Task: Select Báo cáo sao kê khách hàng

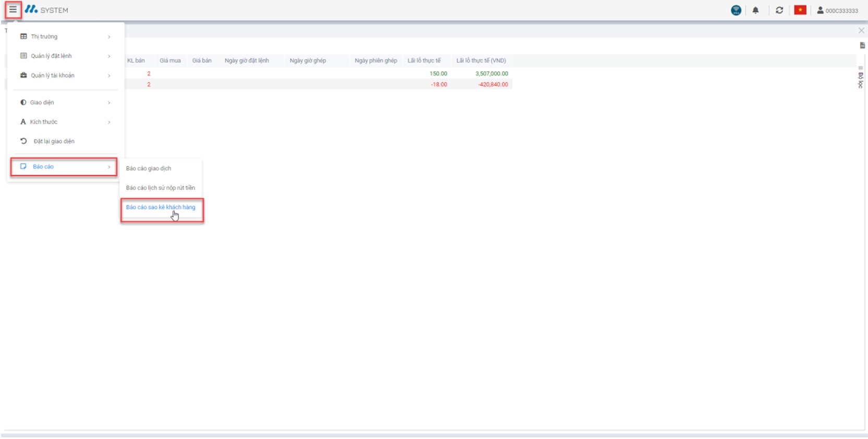Action: tap(161, 208)
